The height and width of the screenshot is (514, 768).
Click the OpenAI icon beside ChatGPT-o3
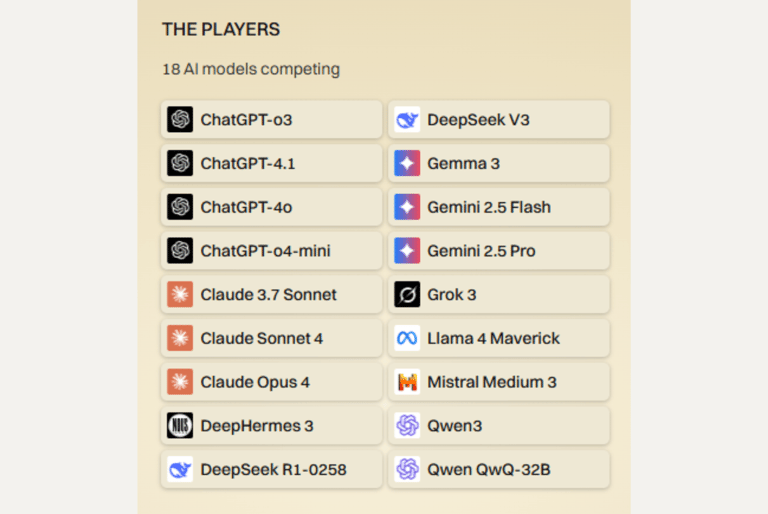coord(180,120)
